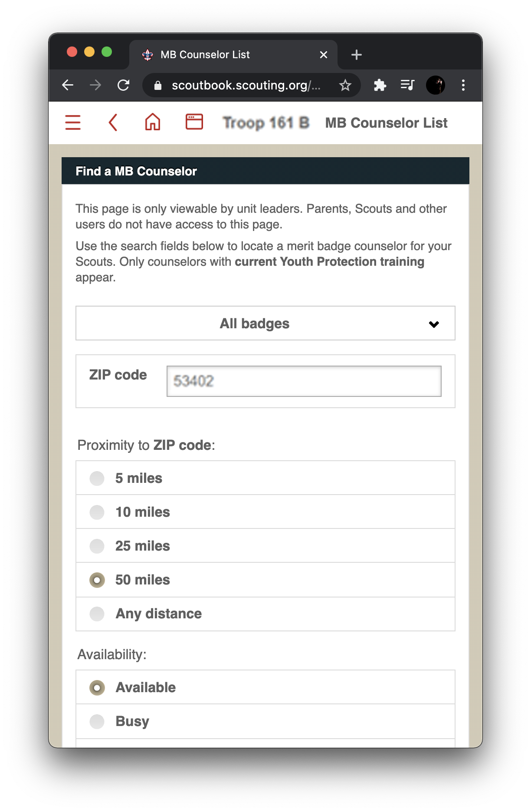
Task: Open a new browser tab
Action: (357, 55)
